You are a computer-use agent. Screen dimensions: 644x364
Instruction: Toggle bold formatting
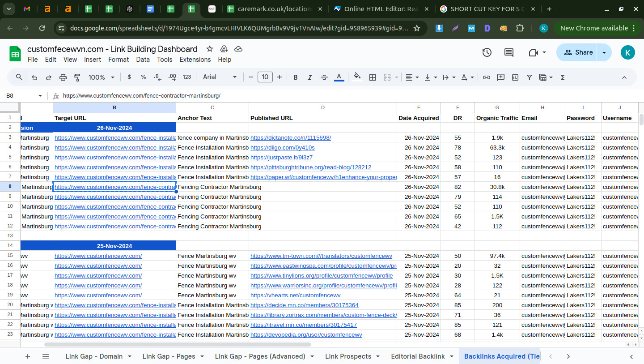(296, 77)
